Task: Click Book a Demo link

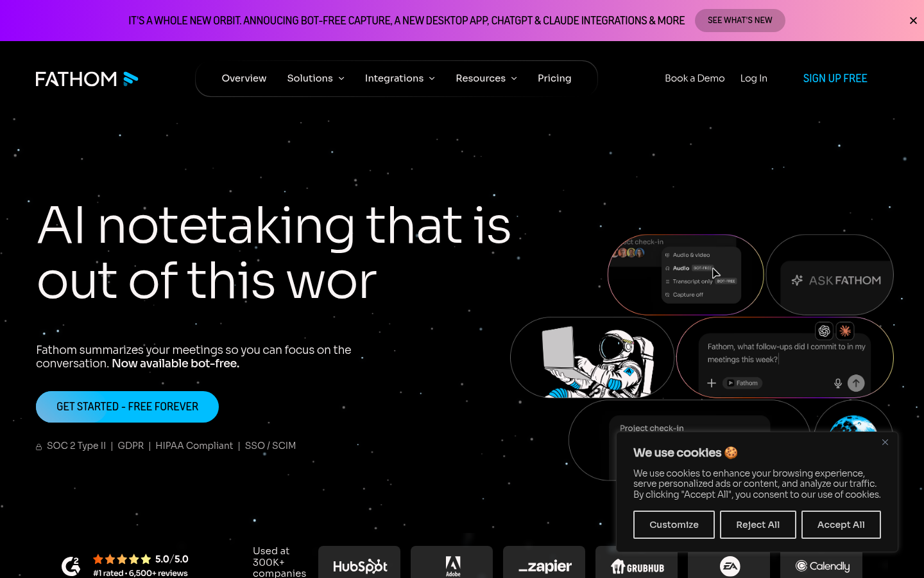Action: coord(694,78)
